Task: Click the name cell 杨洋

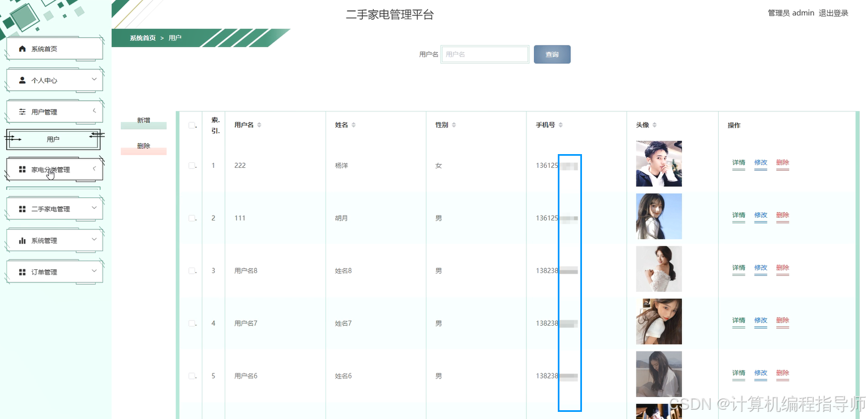Action: click(x=341, y=165)
